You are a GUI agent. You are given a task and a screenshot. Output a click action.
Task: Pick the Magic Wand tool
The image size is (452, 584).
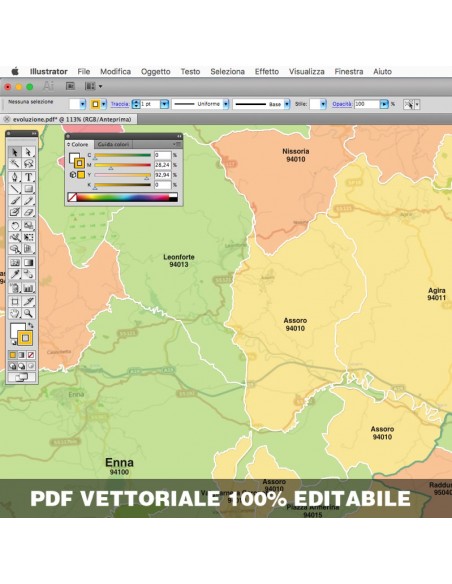[15, 164]
